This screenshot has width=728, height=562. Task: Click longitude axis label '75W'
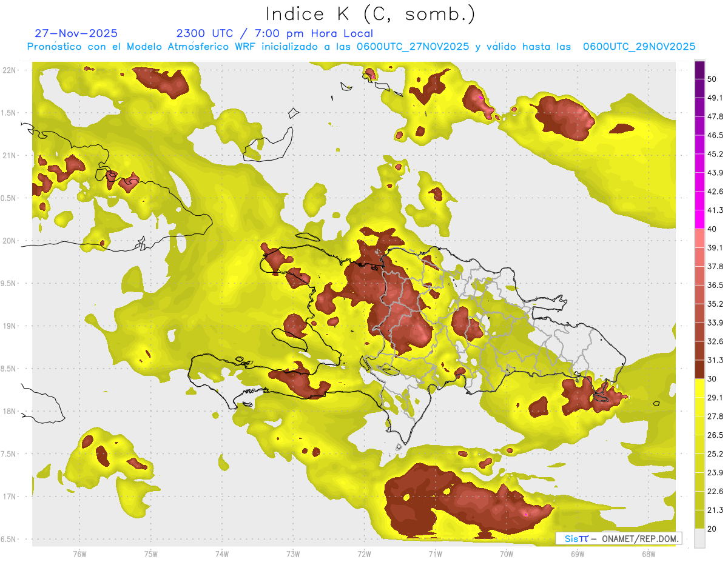151,554
